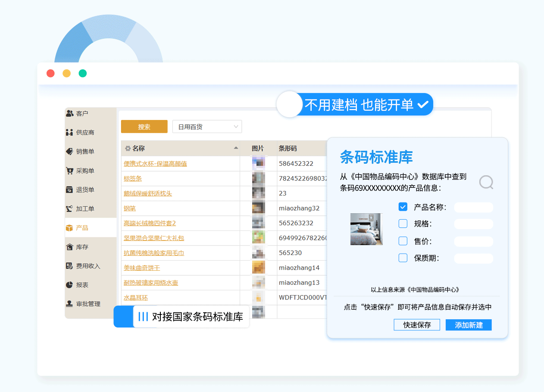The width and height of the screenshot is (544, 392).
Task: Click the 退货单 returns icon
Action: click(x=69, y=190)
